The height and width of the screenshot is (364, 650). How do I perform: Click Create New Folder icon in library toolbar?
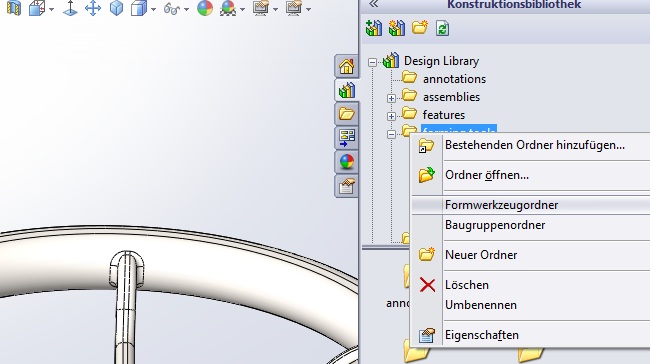coord(420,28)
